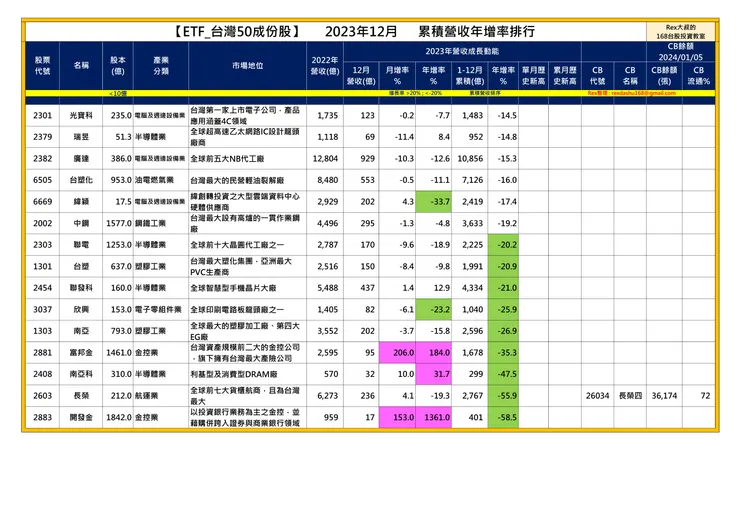Viewport: 740px width, 523px height.
Task: Click company name 光寶科
Action: click(x=81, y=115)
